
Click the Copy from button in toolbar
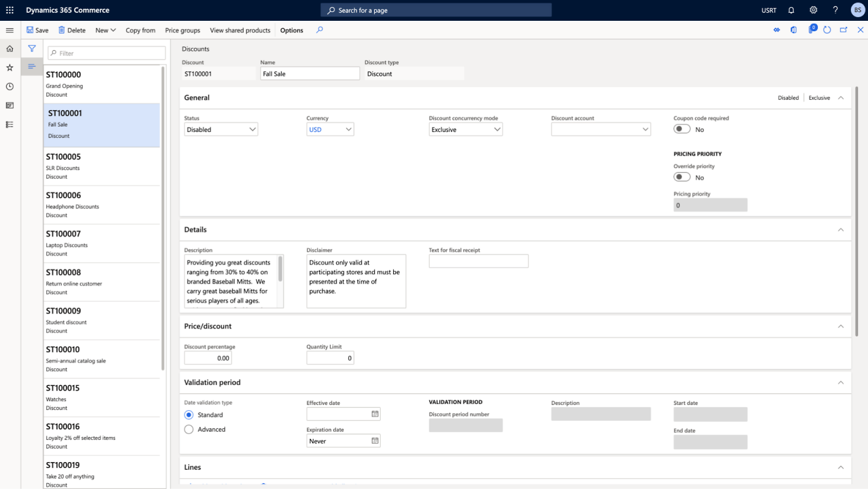tap(140, 30)
